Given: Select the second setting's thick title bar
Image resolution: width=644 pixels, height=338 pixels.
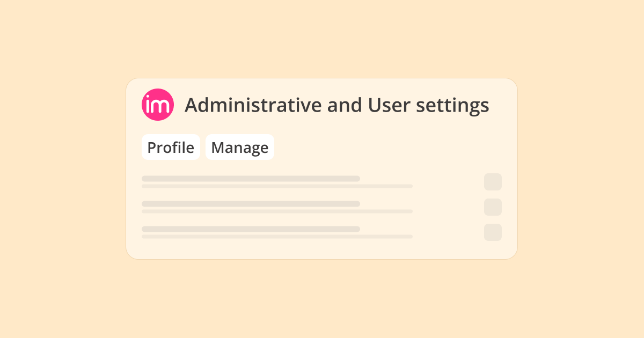Looking at the screenshot, I should coord(251,204).
